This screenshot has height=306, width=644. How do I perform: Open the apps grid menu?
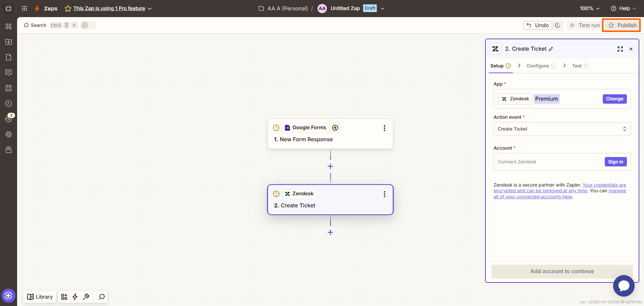(24, 8)
